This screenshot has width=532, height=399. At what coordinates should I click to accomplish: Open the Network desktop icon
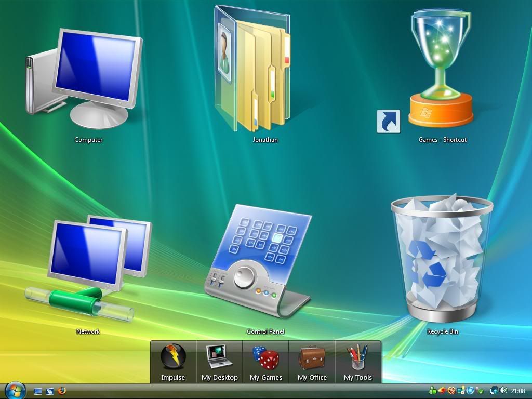88,268
